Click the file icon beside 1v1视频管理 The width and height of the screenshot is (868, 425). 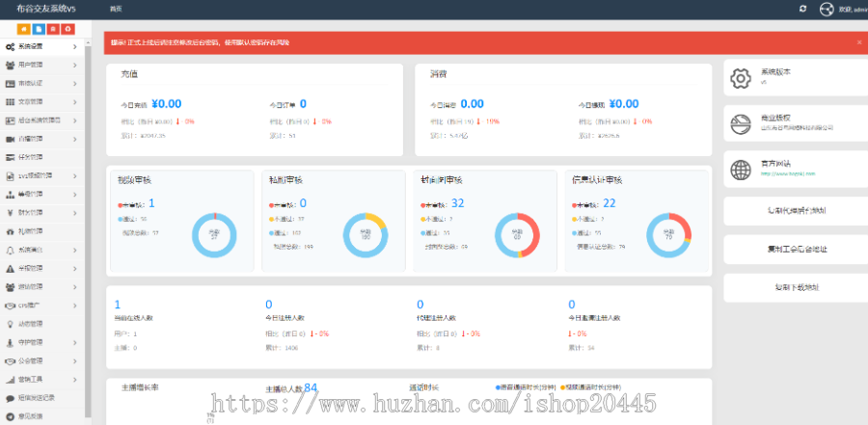coord(10,176)
